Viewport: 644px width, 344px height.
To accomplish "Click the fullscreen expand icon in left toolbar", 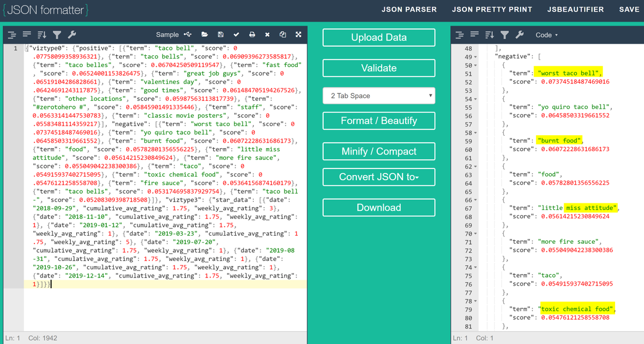I will click(x=298, y=34).
